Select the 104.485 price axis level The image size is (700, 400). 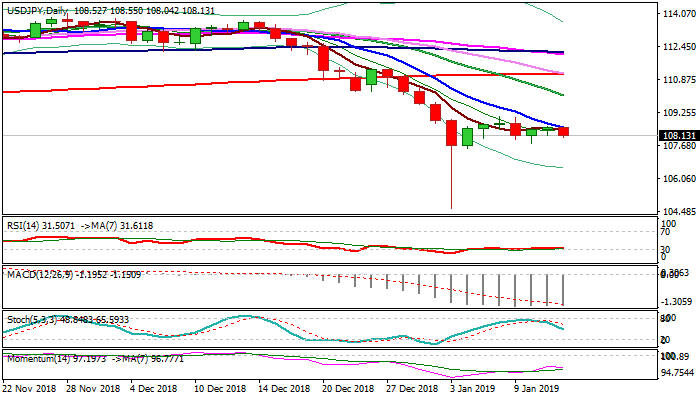coord(679,212)
